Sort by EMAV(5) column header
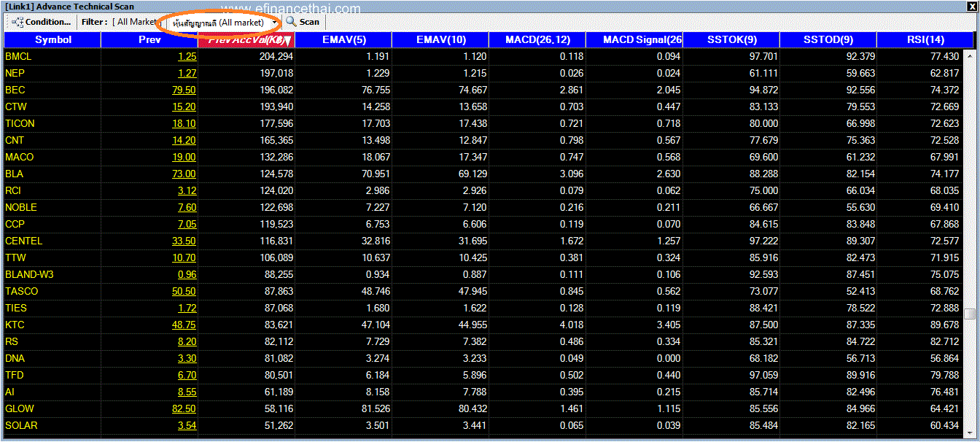The image size is (980, 442). (x=343, y=39)
